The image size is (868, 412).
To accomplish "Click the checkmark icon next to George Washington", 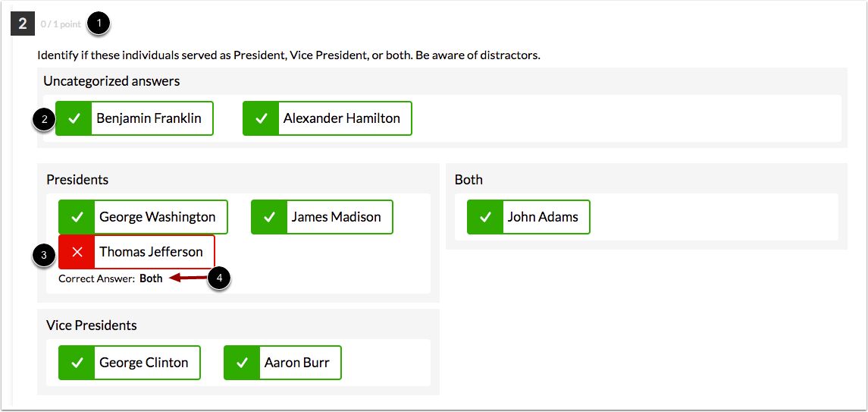I will pyautogui.click(x=77, y=217).
